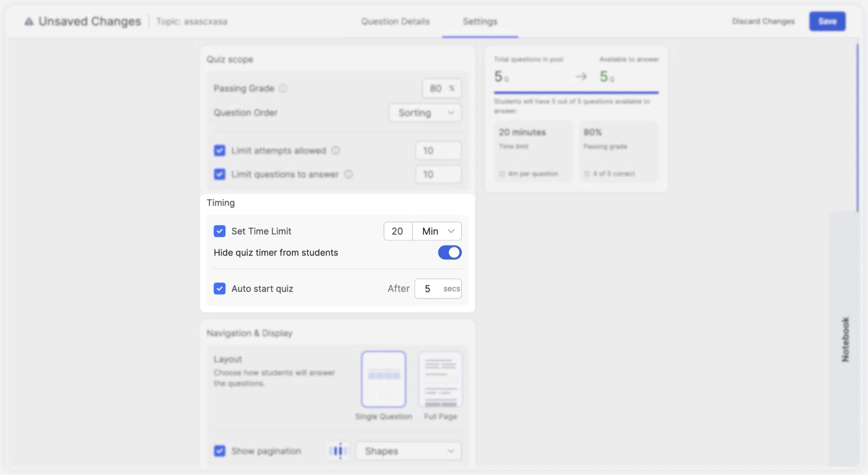Uncheck the Set Time Limit checkbox
This screenshot has width=868, height=475.
click(x=220, y=231)
